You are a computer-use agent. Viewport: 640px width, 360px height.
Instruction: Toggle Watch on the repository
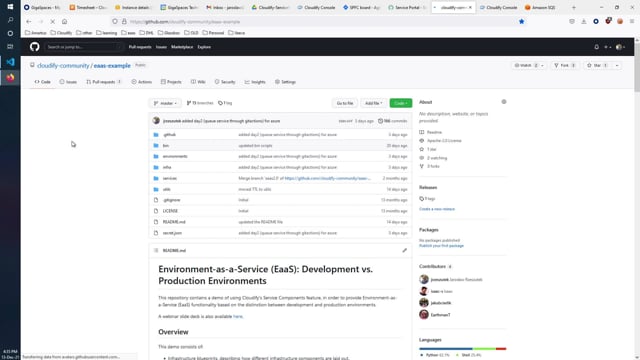526,65
